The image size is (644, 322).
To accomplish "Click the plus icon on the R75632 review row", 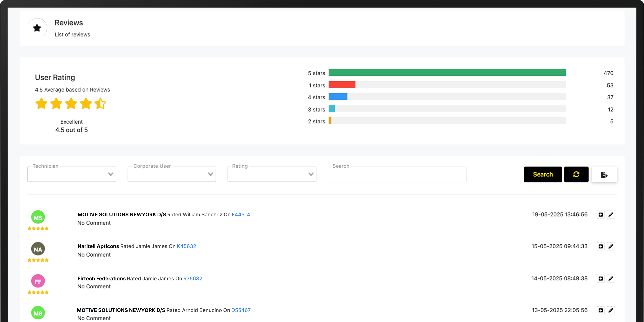I will click(601, 279).
